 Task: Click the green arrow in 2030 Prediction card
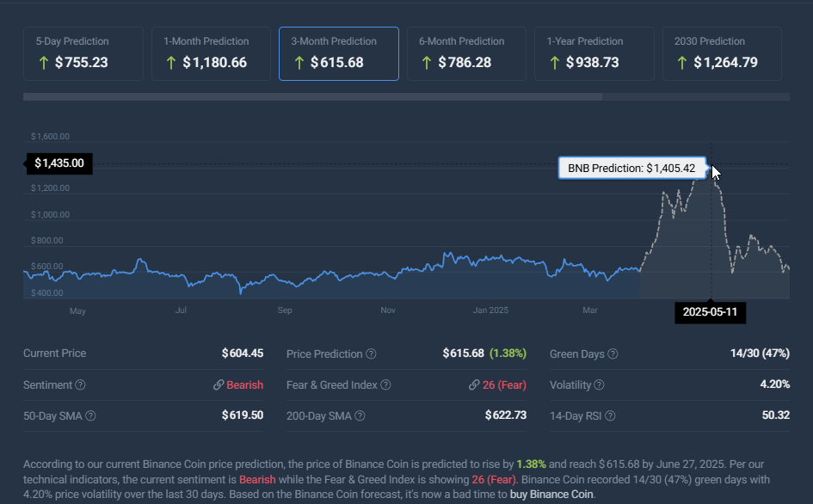pos(682,63)
